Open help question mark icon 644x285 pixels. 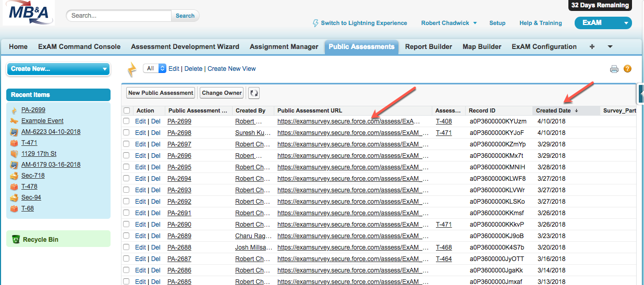point(627,69)
